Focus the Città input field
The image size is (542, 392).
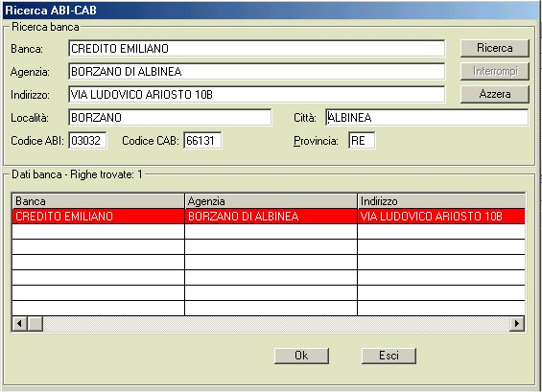pos(427,118)
